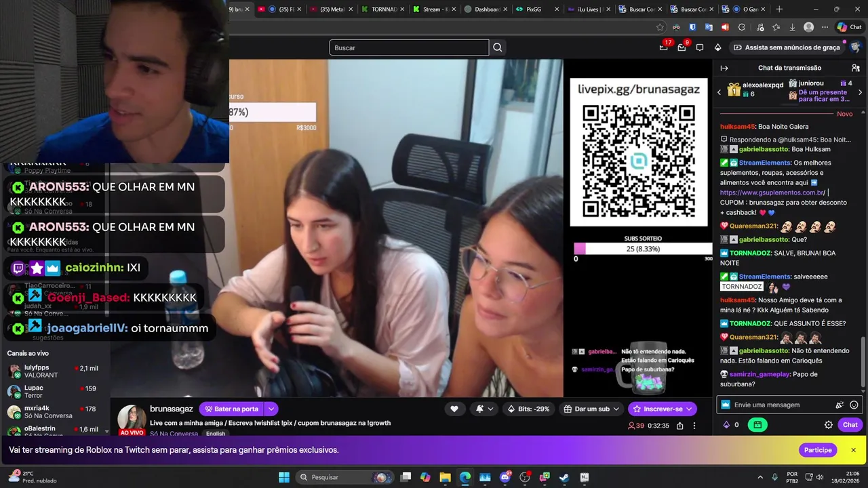The image size is (868, 488).
Task: Open a new browser tab
Action: [x=779, y=9]
